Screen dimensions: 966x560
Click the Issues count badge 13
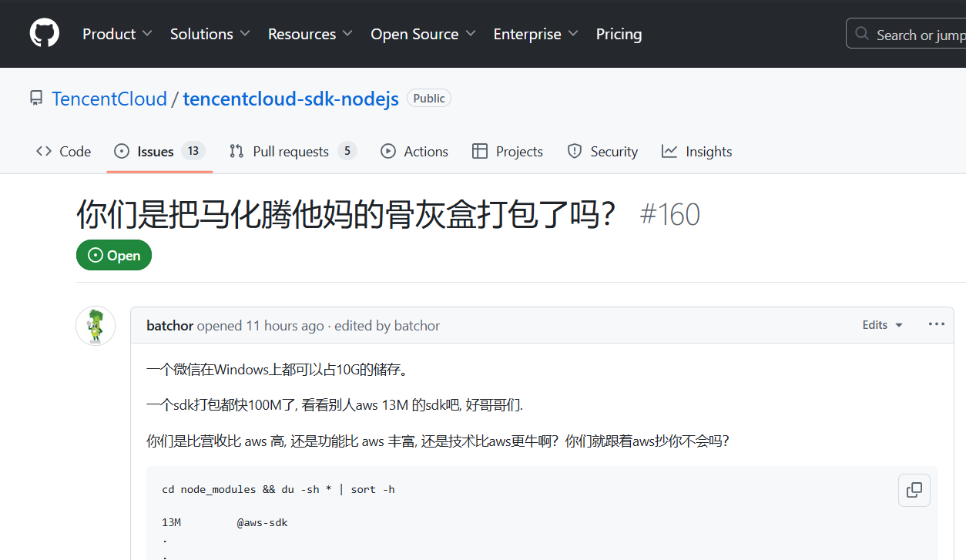tap(193, 151)
